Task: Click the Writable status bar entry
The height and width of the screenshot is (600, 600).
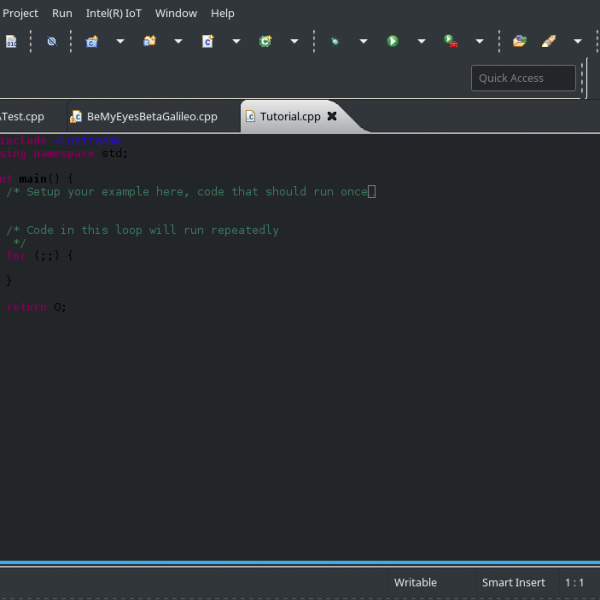Action: point(415,582)
